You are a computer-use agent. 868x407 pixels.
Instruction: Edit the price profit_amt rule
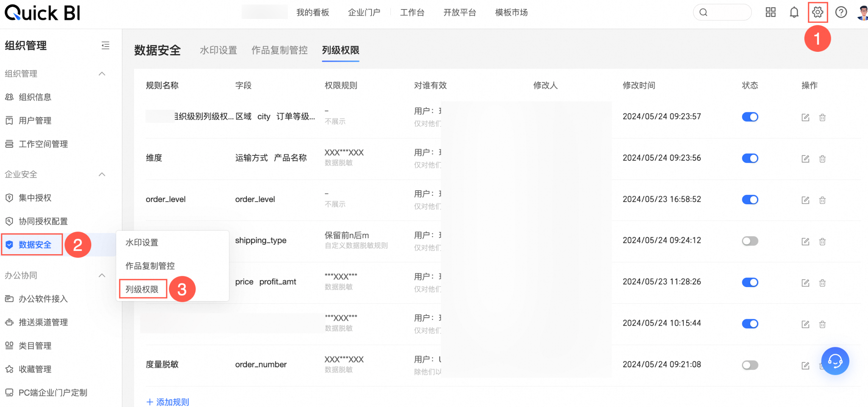(x=806, y=283)
